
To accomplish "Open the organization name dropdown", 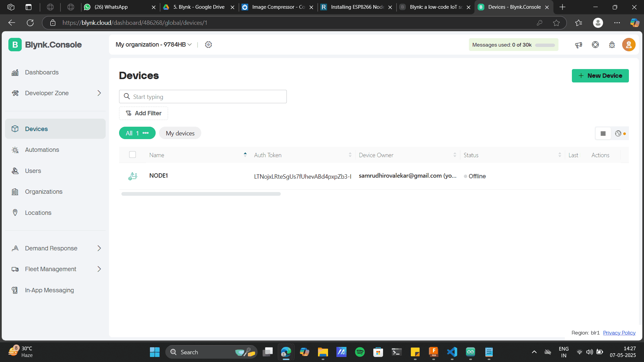I will pyautogui.click(x=154, y=45).
